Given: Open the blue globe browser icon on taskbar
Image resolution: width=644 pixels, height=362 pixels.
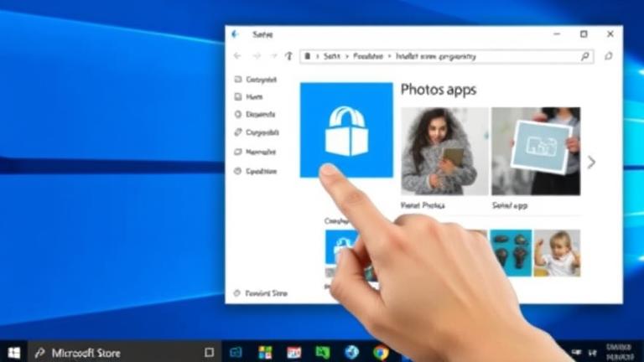Looking at the screenshot, I should tap(351, 352).
